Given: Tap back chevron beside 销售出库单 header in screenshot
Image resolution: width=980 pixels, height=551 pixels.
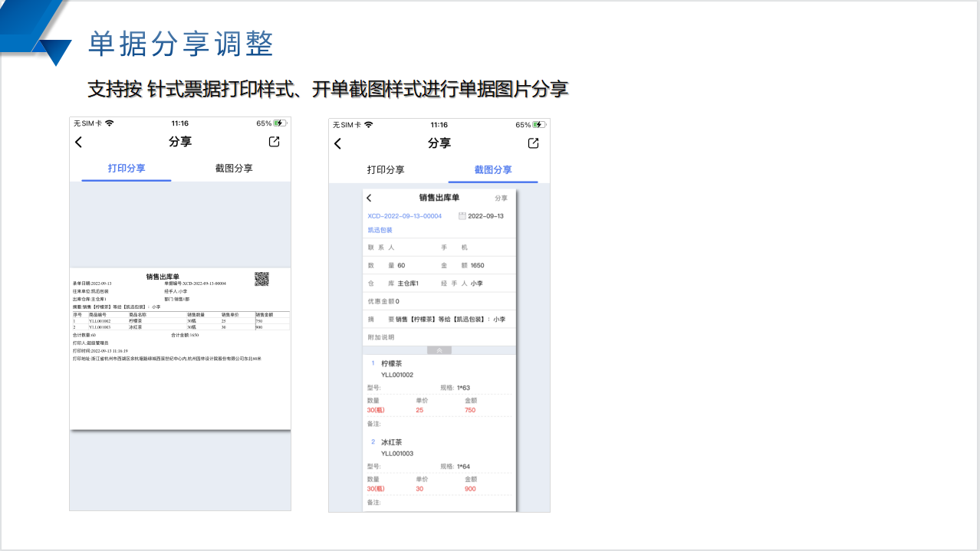Looking at the screenshot, I should 369,198.
